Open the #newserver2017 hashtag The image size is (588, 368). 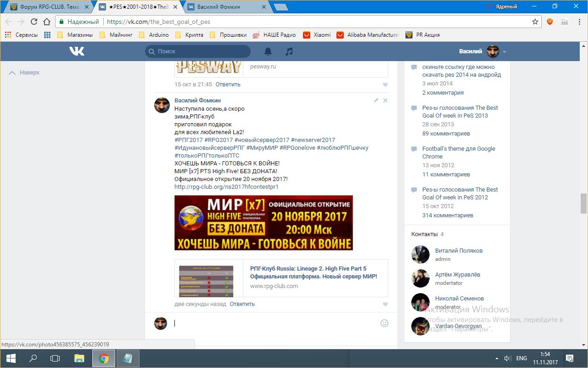click(x=313, y=140)
